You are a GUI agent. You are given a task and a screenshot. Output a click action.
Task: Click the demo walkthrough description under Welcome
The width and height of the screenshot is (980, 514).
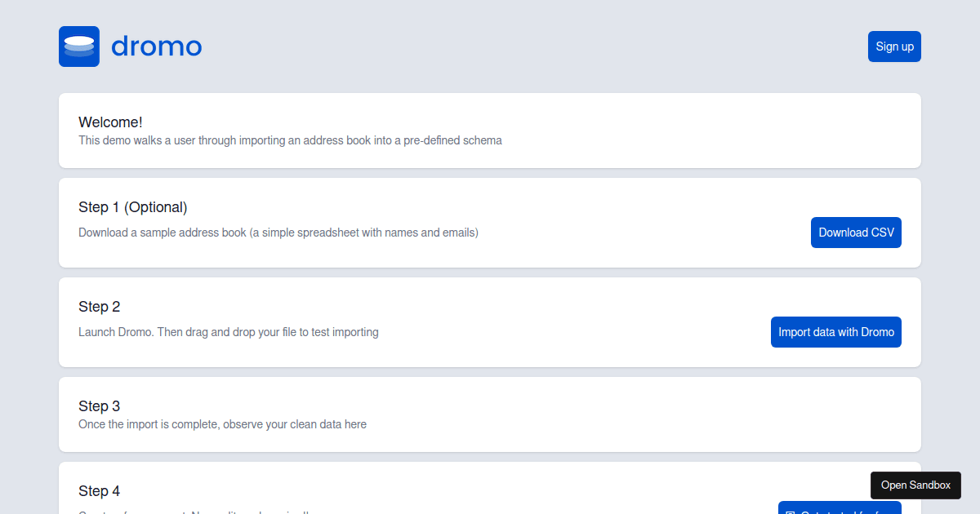click(290, 140)
